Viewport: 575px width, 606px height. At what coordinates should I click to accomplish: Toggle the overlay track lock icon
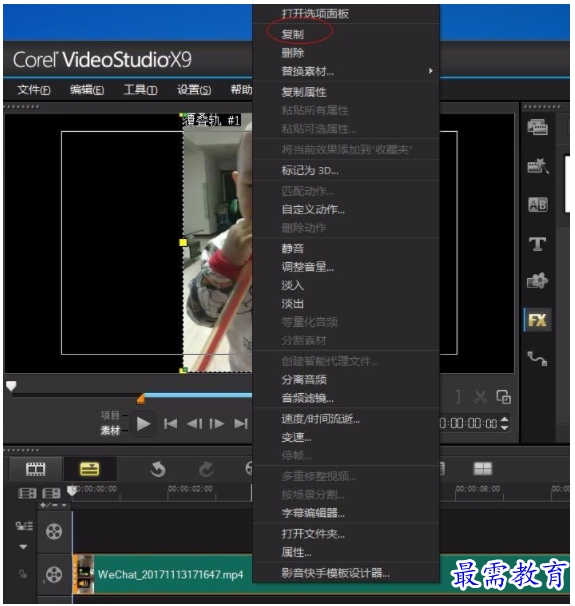(x=23, y=574)
